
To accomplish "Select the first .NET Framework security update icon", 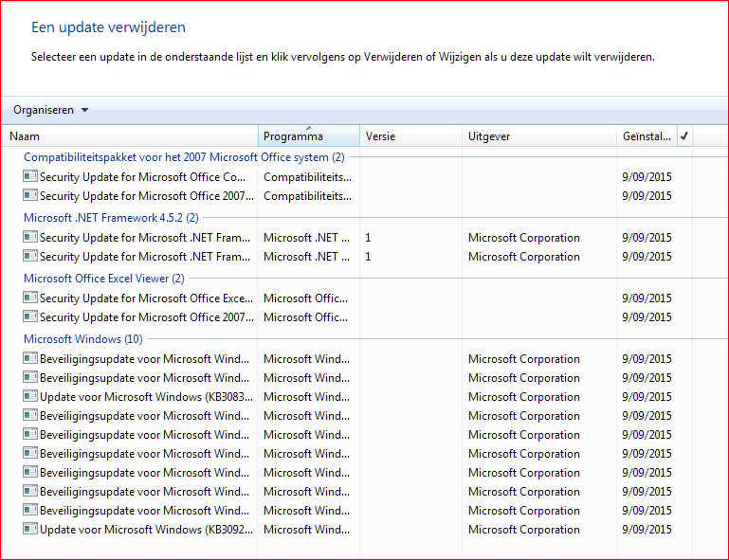I will pos(30,238).
